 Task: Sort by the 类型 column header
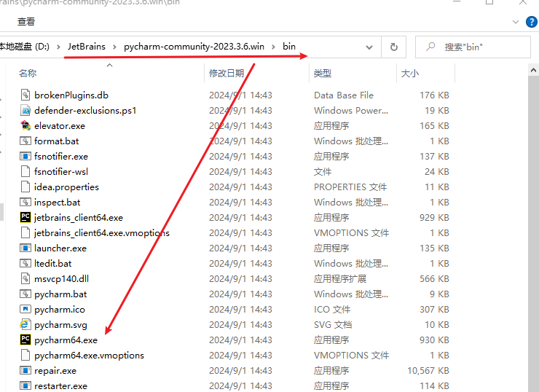(x=323, y=74)
